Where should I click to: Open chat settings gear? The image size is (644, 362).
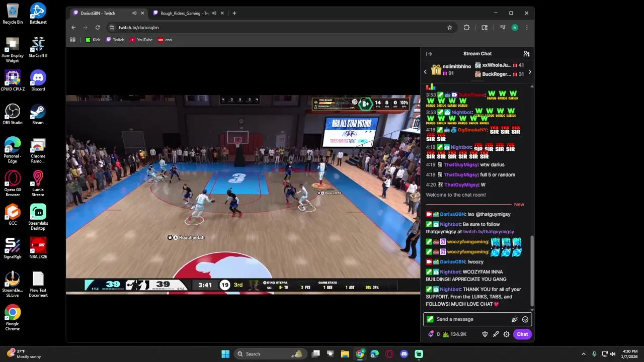point(506,334)
